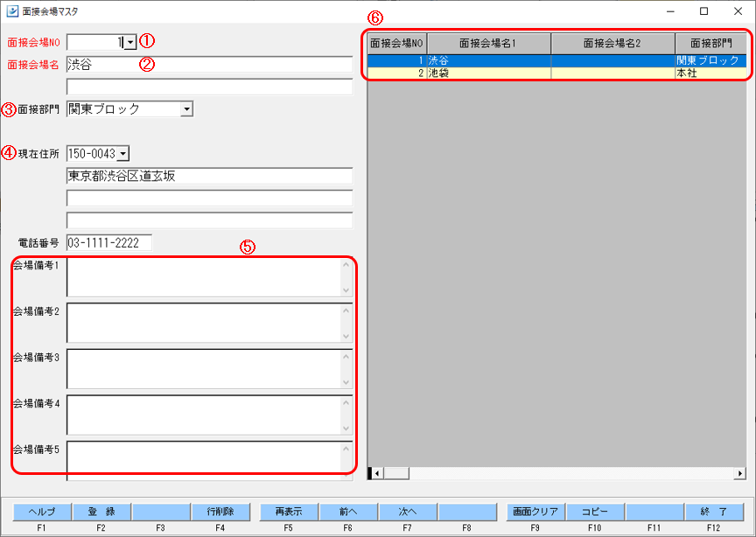Select the 池袋 row in the grid
The height and width of the screenshot is (537, 756).
point(556,73)
